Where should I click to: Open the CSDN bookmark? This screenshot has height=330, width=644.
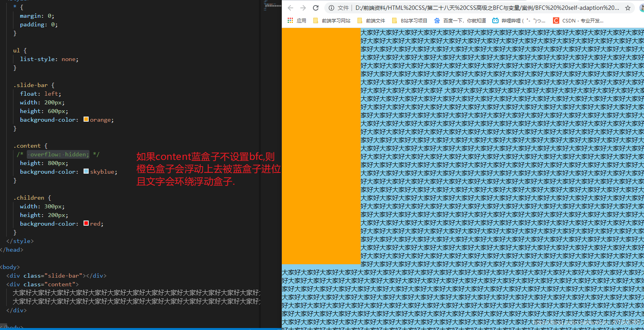[x=578, y=20]
